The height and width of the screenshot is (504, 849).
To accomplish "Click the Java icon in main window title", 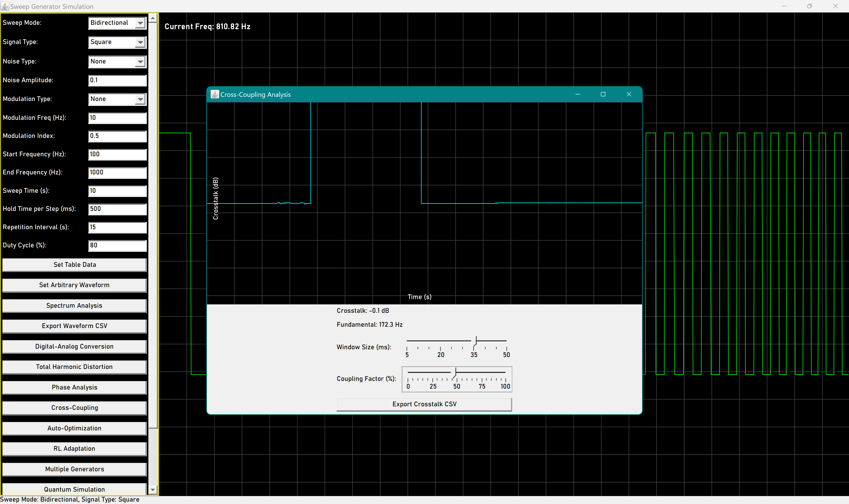I will point(5,6).
